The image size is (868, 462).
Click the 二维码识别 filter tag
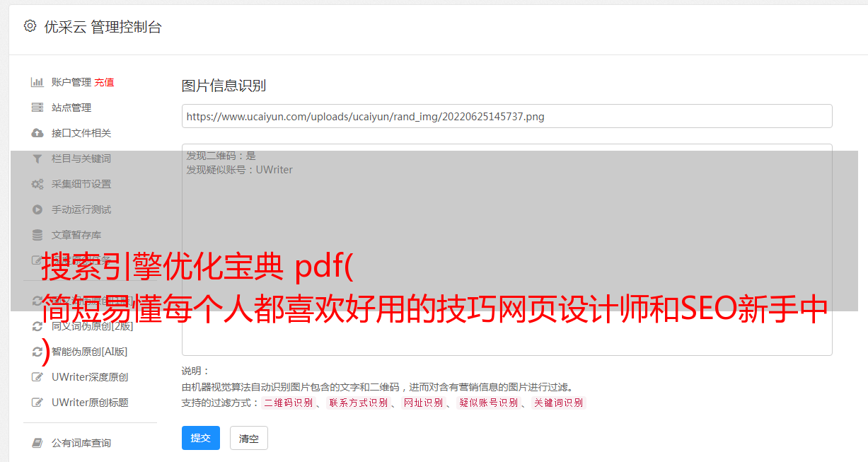click(289, 403)
